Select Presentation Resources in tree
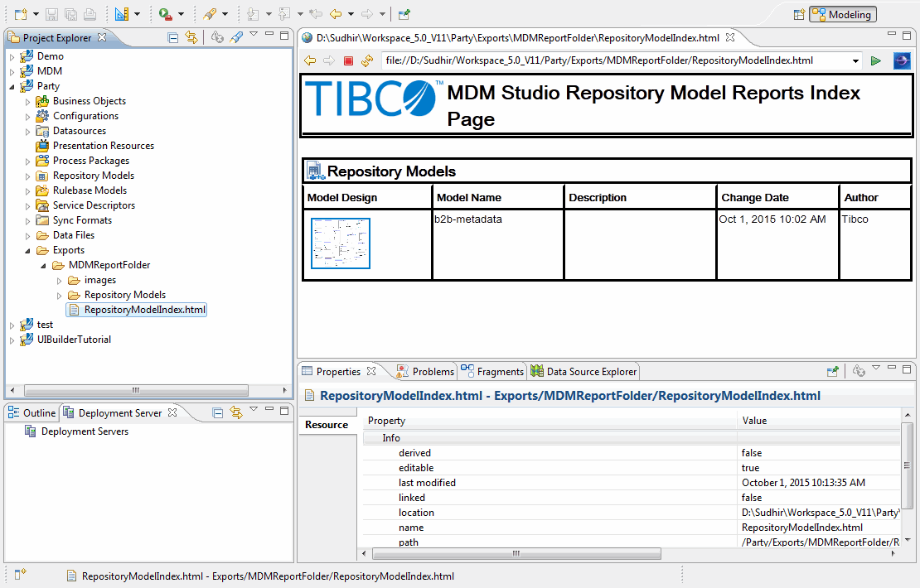Image resolution: width=920 pixels, height=588 pixels. click(x=104, y=146)
